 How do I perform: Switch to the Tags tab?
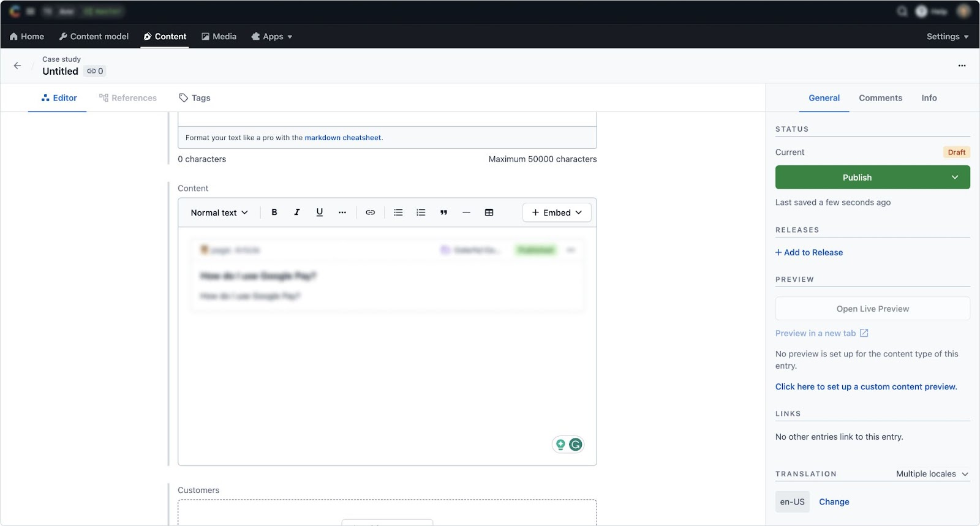[195, 98]
